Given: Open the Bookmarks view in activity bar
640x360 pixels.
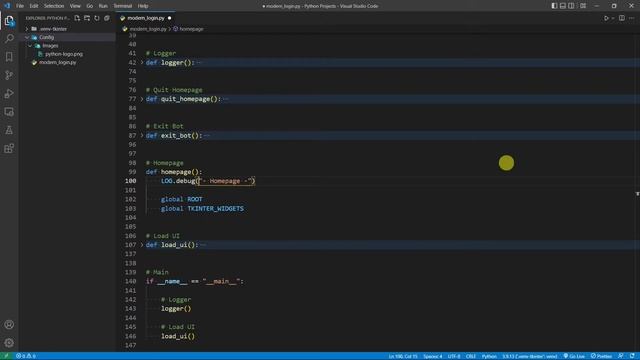Looking at the screenshot, I should (9, 57).
